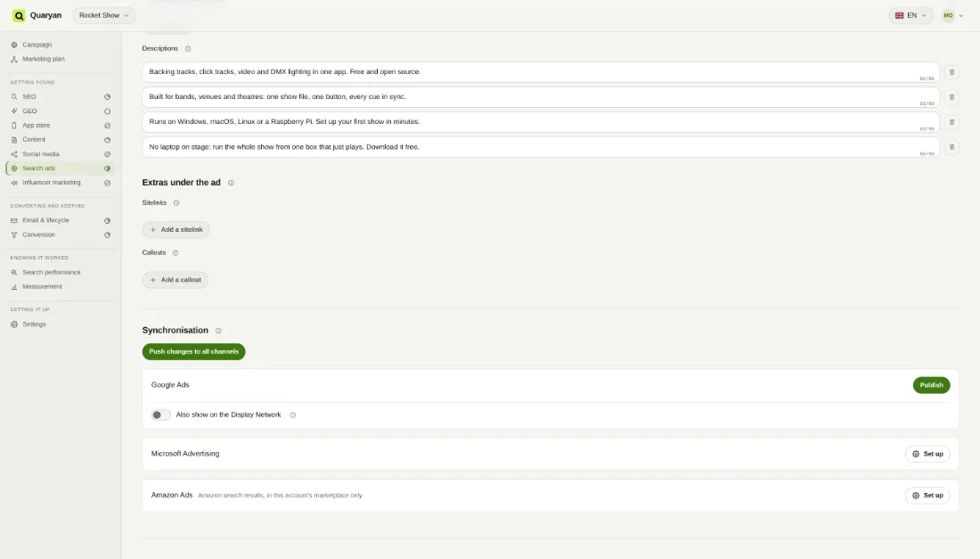Delete the 'No laptop on stage' description
980x559 pixels.
pyautogui.click(x=951, y=148)
